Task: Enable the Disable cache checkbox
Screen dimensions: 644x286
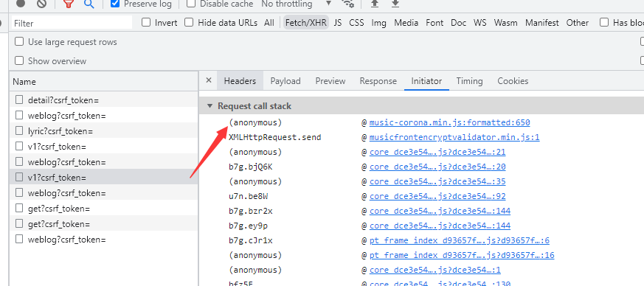Action: pos(191,4)
